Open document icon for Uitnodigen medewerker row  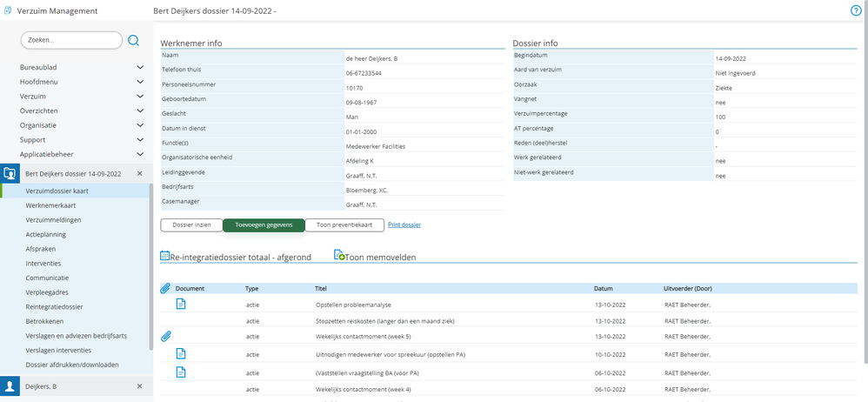pyautogui.click(x=181, y=353)
